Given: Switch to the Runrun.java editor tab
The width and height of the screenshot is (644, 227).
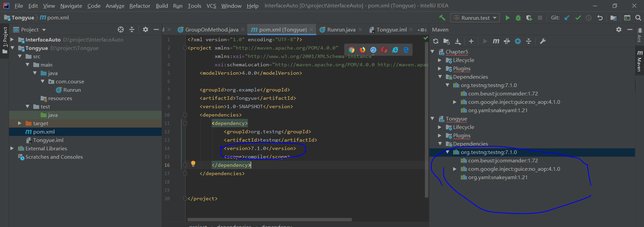Looking at the screenshot, I should click(341, 30).
